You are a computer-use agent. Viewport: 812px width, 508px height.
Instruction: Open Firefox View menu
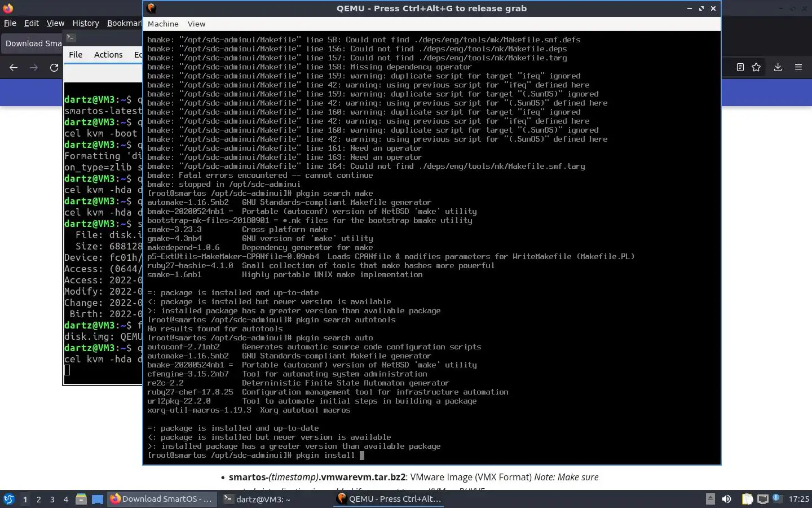click(55, 23)
